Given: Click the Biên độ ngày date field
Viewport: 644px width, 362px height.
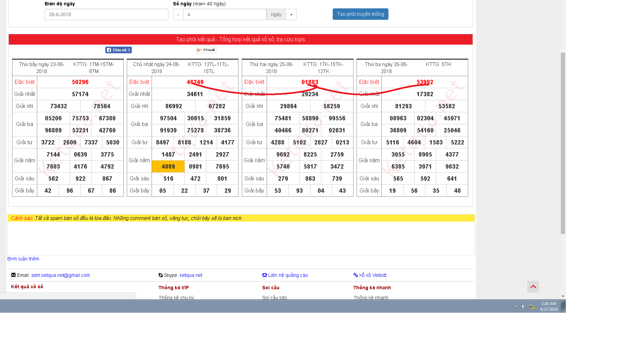Looking at the screenshot, I should tap(106, 14).
